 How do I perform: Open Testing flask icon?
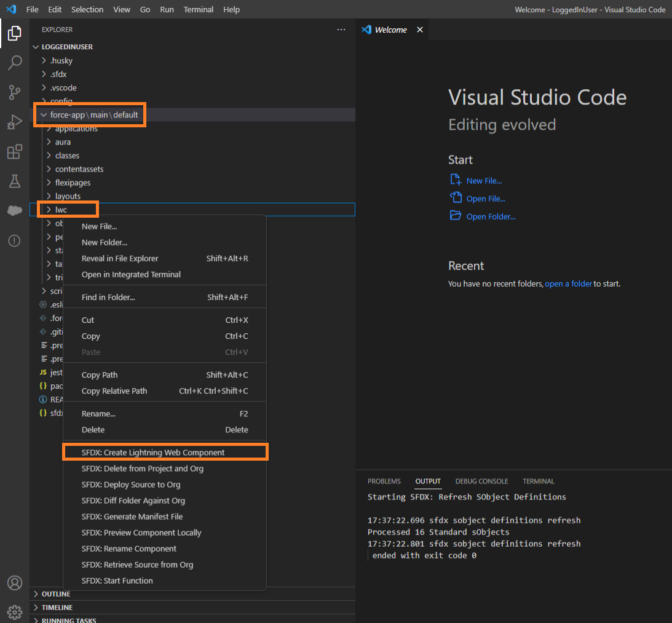pyautogui.click(x=15, y=181)
